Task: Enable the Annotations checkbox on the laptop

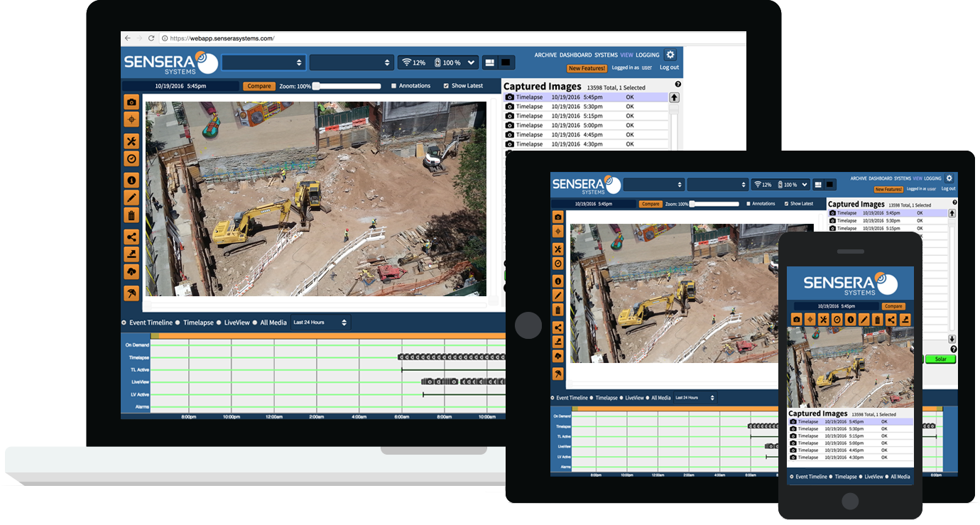Action: click(x=394, y=86)
